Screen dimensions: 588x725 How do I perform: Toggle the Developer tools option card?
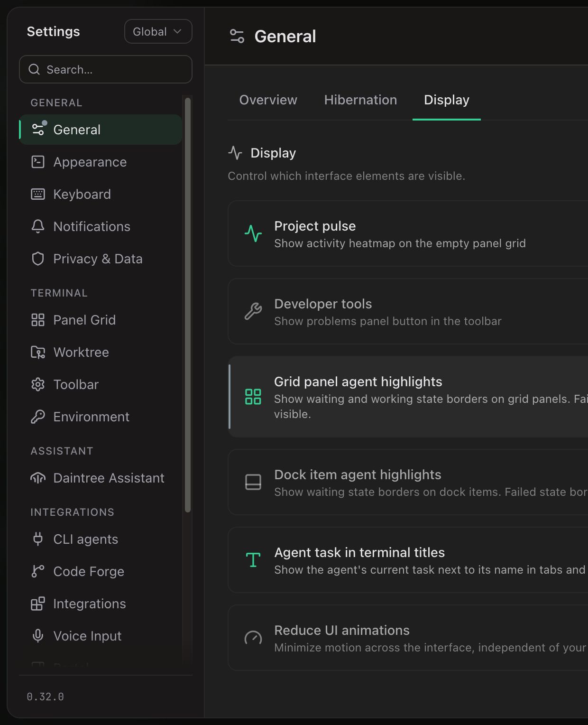point(408,311)
